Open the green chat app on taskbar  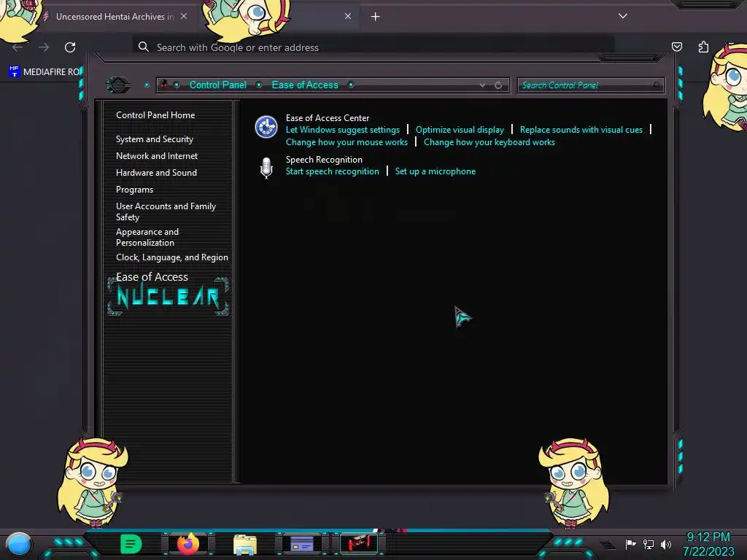click(x=131, y=544)
